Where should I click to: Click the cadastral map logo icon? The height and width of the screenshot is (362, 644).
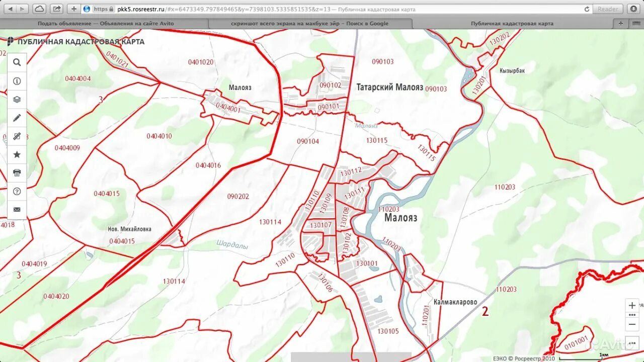(11, 41)
